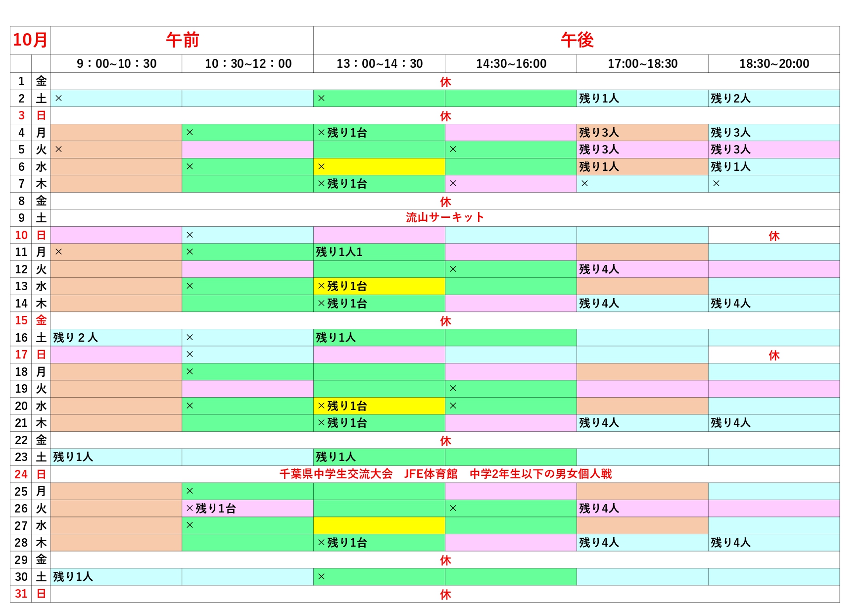Click 休 in the row for day 15
The width and height of the screenshot is (868, 614).
[445, 321]
